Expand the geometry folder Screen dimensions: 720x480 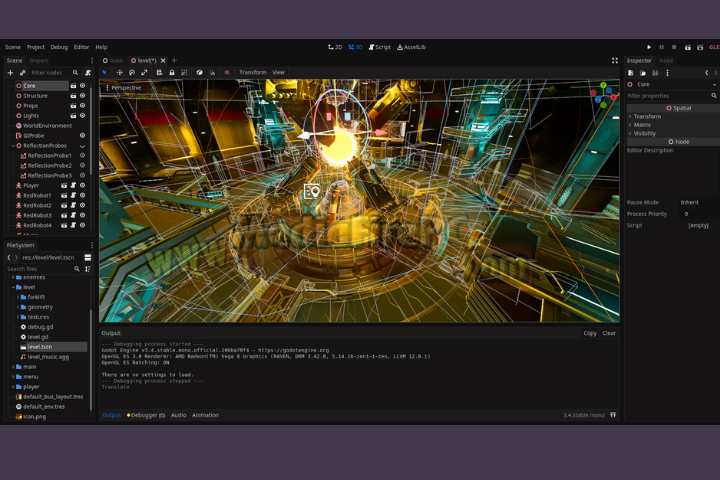18,307
